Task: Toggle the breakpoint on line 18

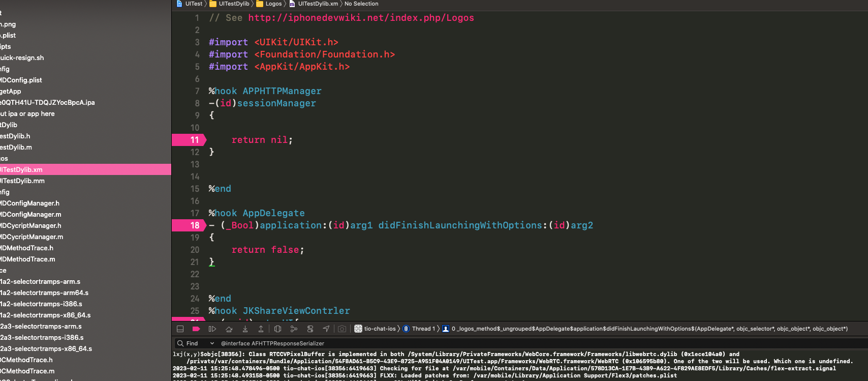Action: (189, 225)
